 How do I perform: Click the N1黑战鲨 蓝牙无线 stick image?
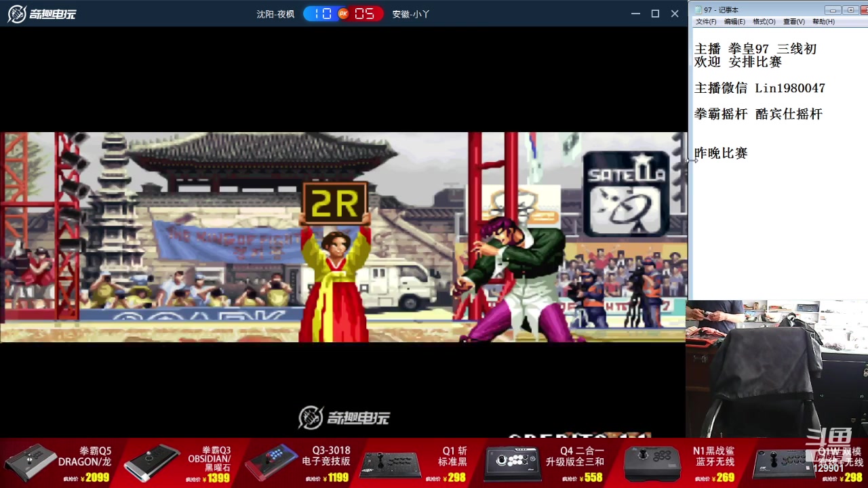(x=652, y=464)
